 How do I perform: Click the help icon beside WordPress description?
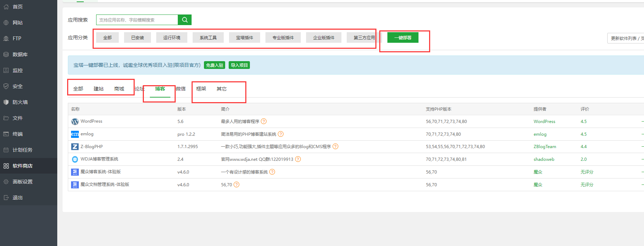[264, 121]
